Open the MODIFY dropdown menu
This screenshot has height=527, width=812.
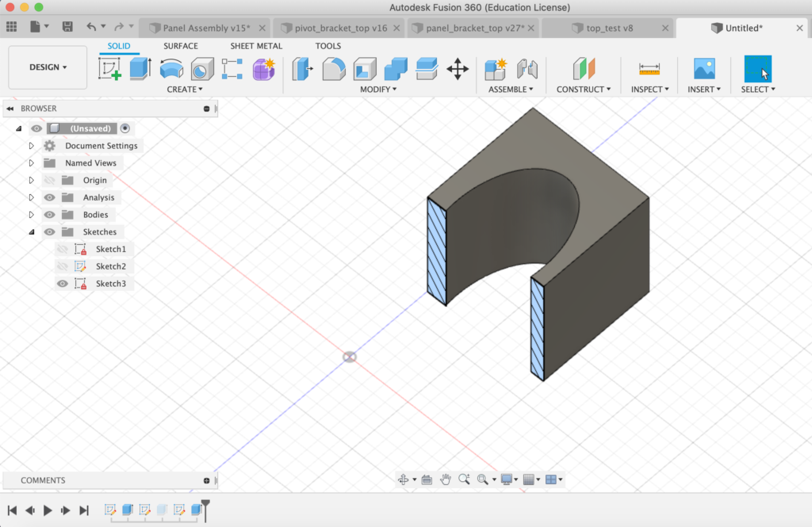(x=378, y=90)
